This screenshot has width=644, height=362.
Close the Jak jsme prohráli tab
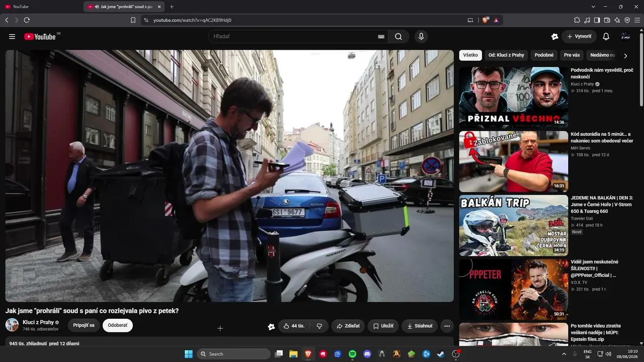tap(159, 7)
